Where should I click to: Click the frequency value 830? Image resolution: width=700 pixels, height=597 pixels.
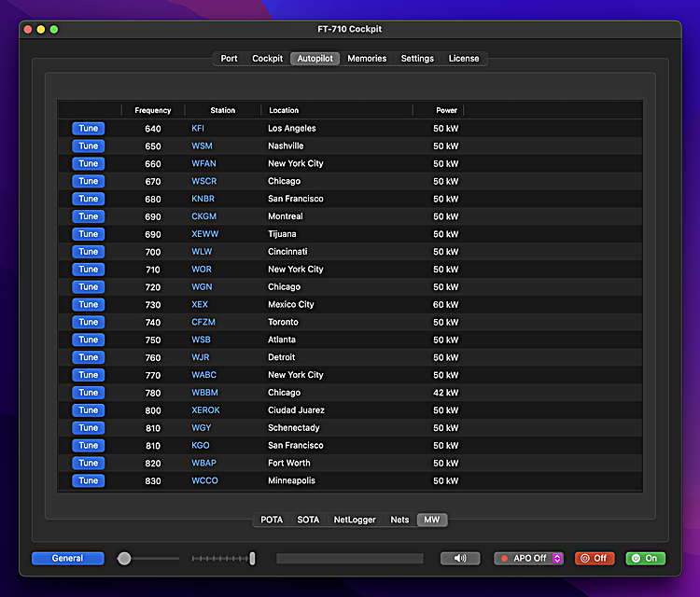(153, 481)
